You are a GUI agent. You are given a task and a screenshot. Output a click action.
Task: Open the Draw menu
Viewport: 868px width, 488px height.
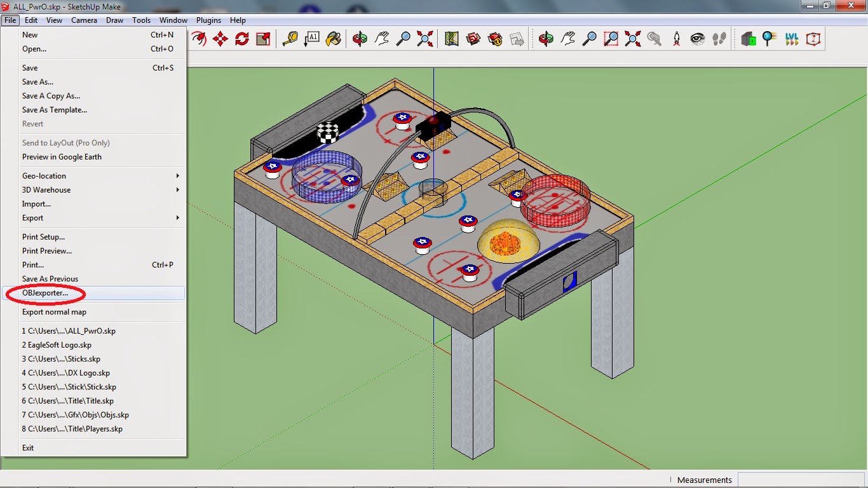(x=114, y=20)
